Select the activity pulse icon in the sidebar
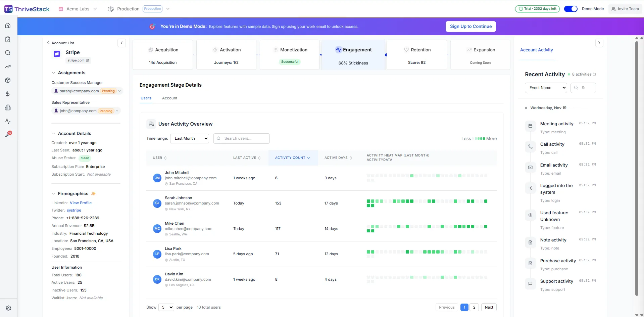Image resolution: width=644 pixels, height=317 pixels. [x=8, y=121]
